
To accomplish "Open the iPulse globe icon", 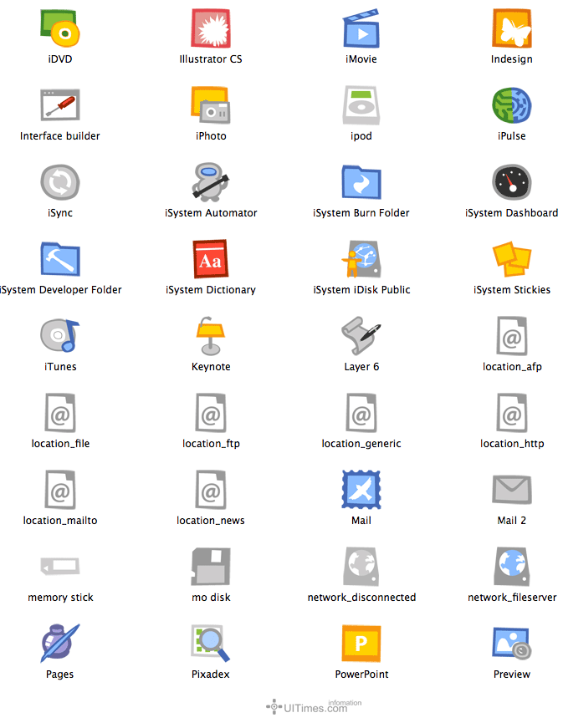I will (x=512, y=105).
